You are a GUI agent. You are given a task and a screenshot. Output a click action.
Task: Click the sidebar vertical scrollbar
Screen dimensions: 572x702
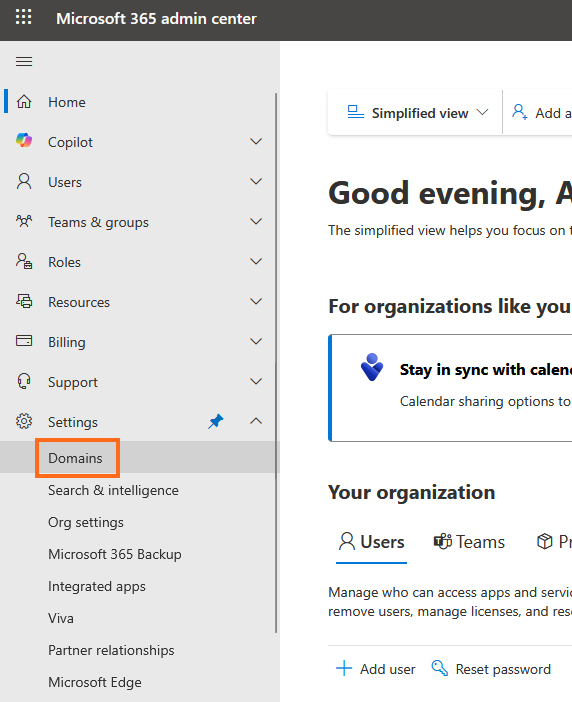(x=276, y=363)
